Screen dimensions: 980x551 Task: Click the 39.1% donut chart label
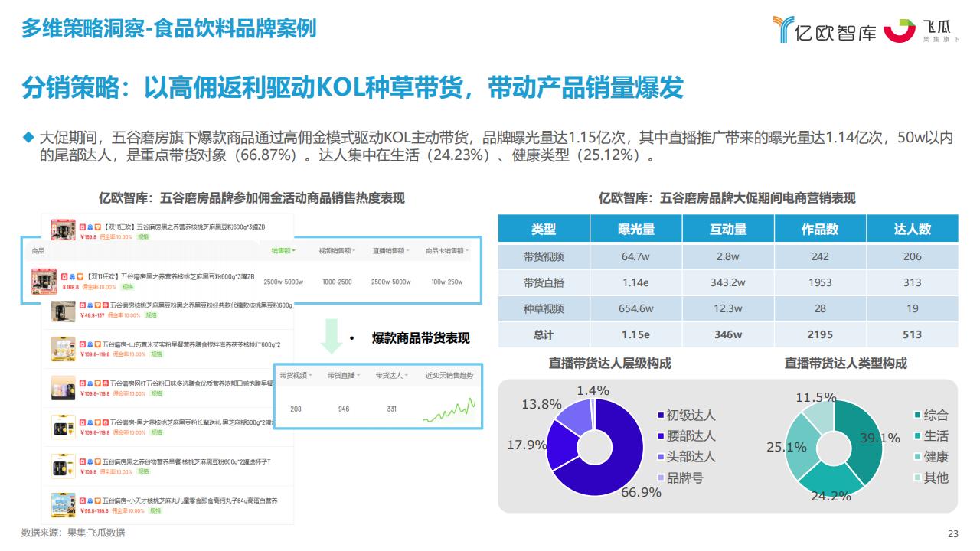pos(880,438)
